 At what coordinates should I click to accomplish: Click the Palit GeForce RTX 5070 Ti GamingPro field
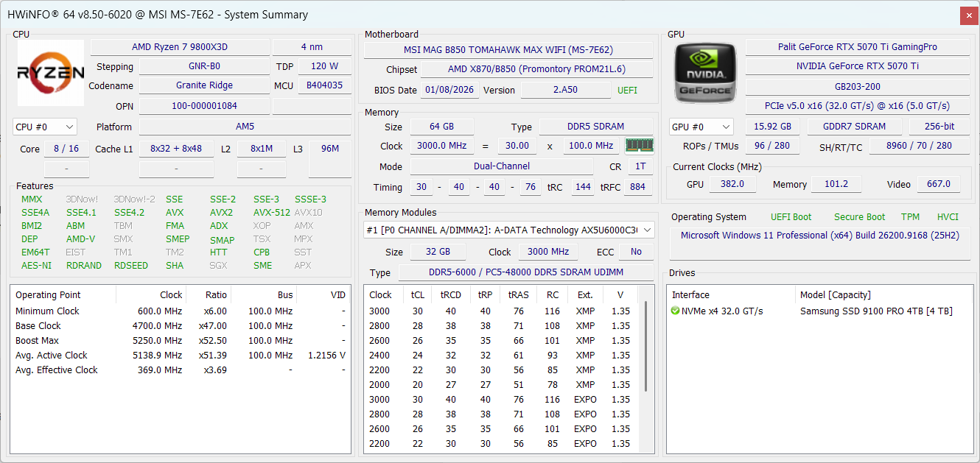point(858,47)
